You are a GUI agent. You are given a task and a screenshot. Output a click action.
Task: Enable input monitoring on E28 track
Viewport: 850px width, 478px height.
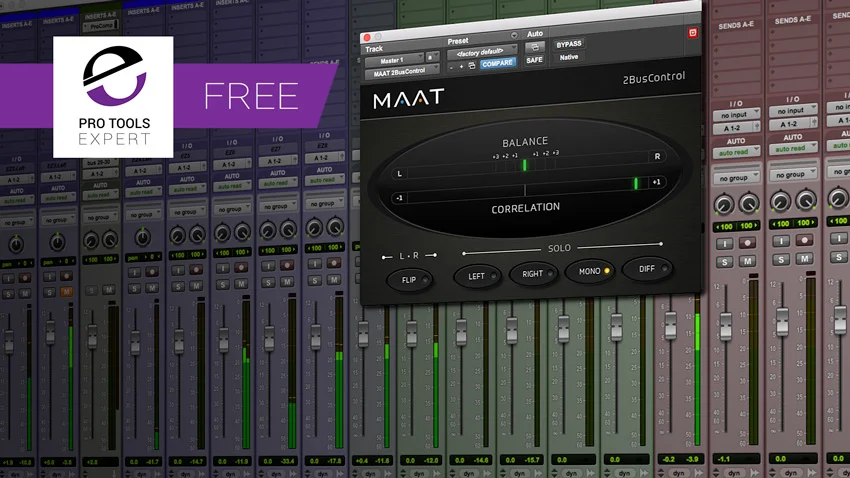pos(314,264)
